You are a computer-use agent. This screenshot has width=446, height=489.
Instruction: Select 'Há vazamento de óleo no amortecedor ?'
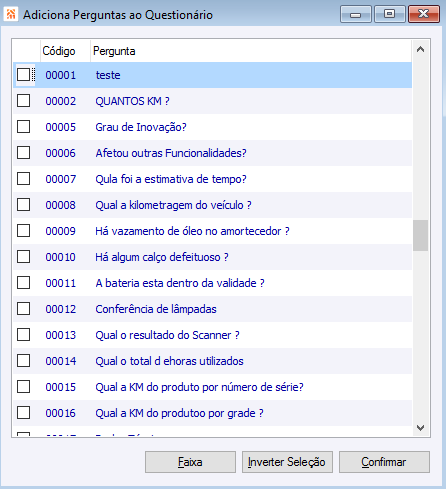192,231
